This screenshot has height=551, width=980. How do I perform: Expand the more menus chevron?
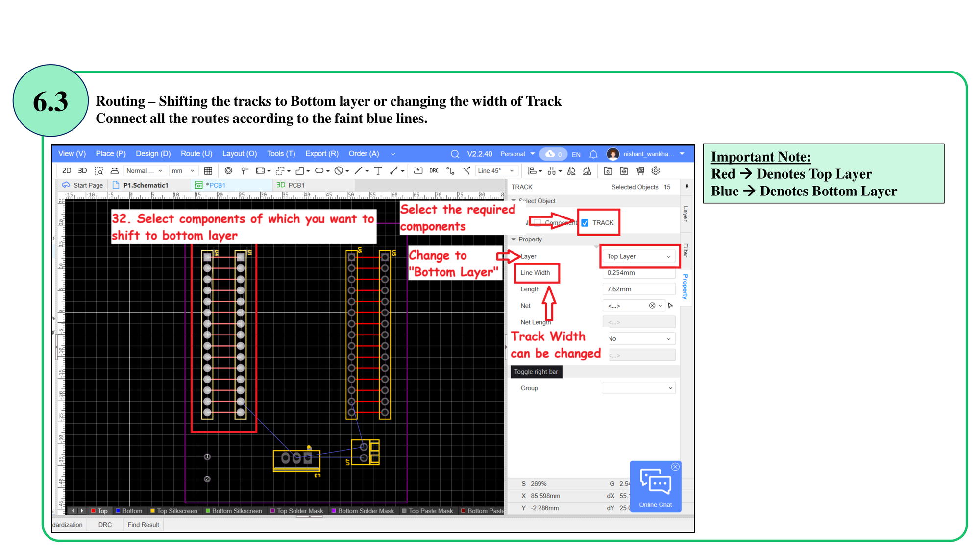pyautogui.click(x=393, y=154)
